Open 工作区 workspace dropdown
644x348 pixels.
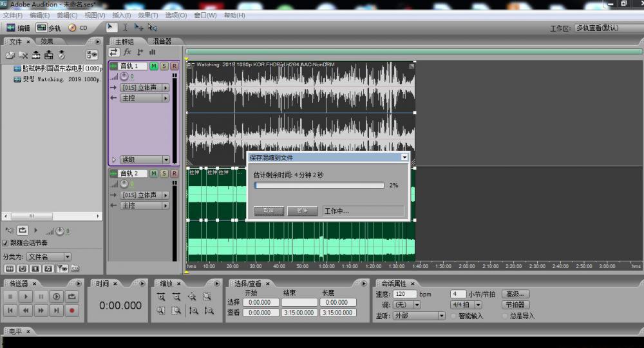pyautogui.click(x=609, y=28)
